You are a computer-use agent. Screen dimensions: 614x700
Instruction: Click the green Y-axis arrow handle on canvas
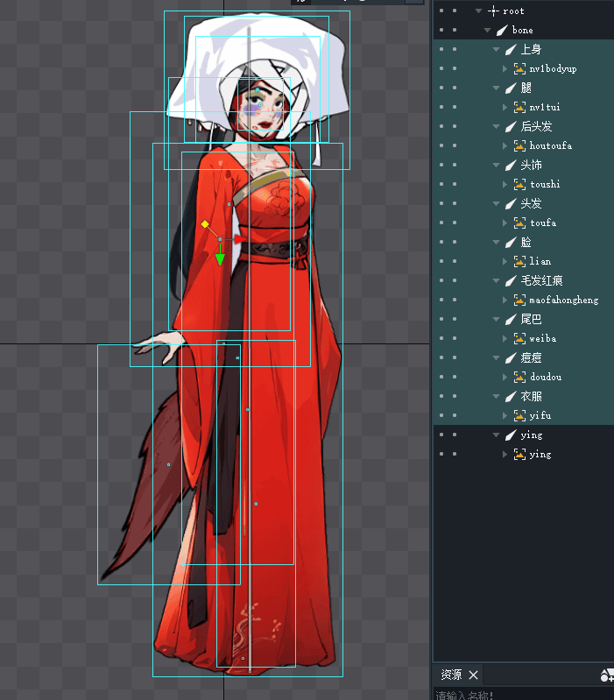point(220,259)
